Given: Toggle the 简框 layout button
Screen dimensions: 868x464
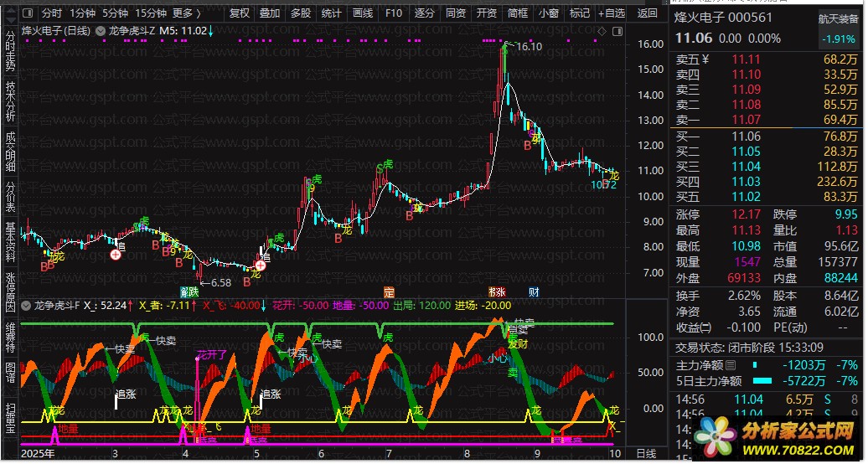Looking at the screenshot, I should pos(517,13).
